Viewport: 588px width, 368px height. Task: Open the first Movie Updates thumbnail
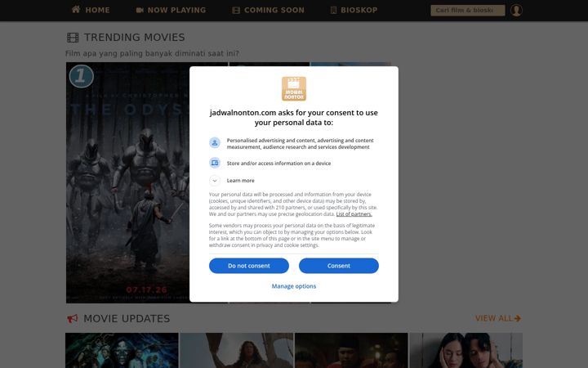coord(122,350)
